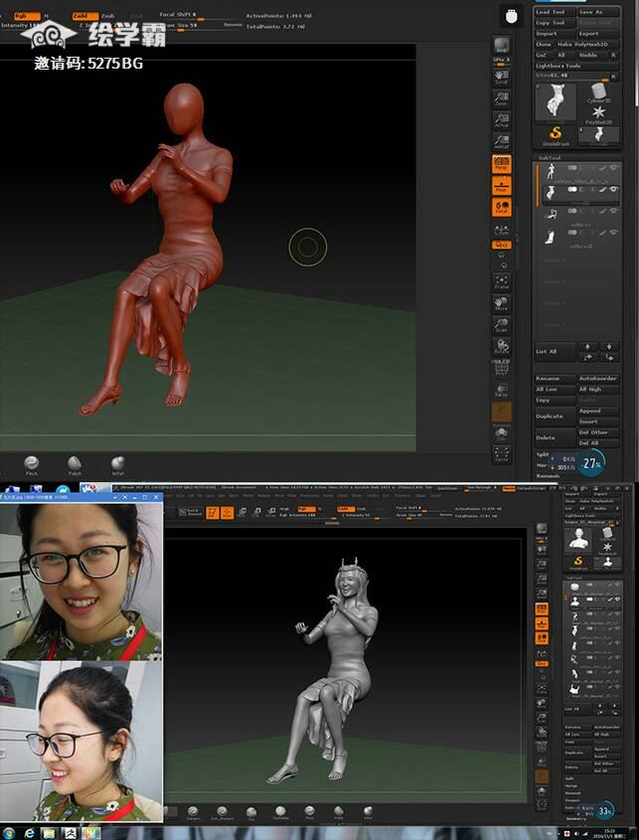Toggle Zsub in the upper top bar
Screen dimensions: 639x840
(x=108, y=16)
